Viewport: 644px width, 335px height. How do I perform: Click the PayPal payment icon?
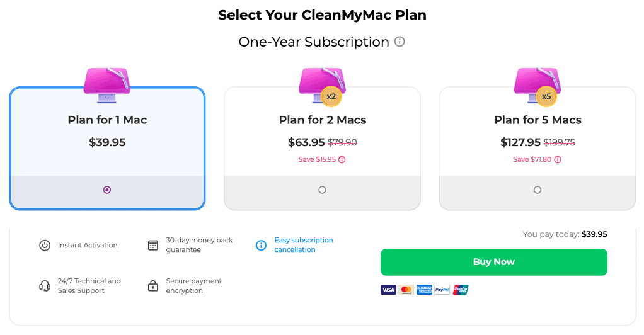tap(442, 290)
